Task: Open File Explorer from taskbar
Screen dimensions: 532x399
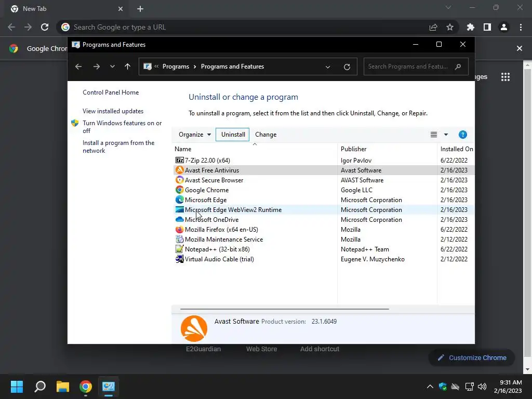Action: pos(63,387)
